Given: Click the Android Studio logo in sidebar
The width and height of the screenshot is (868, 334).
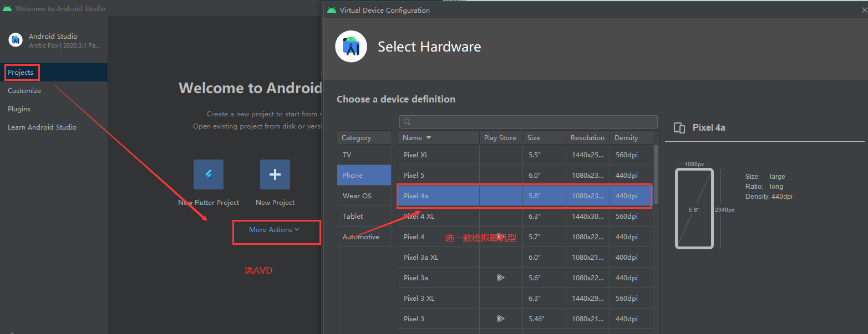Looking at the screenshot, I should click(x=16, y=40).
